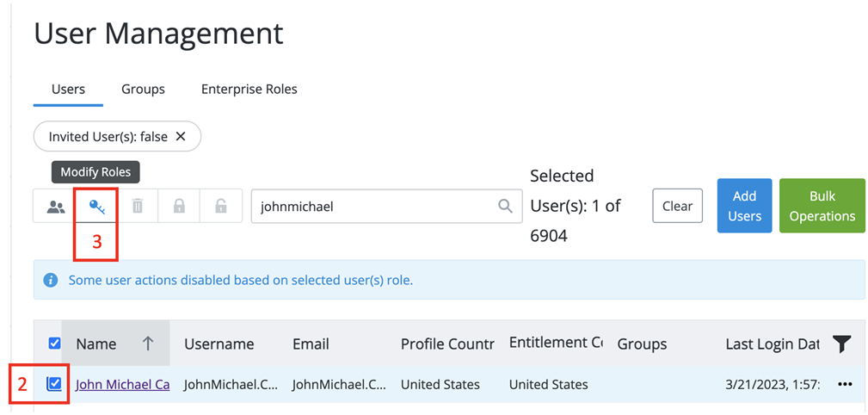
Task: Click the unlock user open-padlock icon
Action: [x=220, y=207]
